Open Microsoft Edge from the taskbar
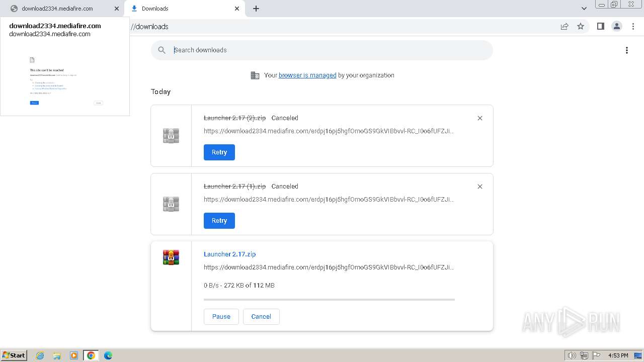 coord(108,355)
